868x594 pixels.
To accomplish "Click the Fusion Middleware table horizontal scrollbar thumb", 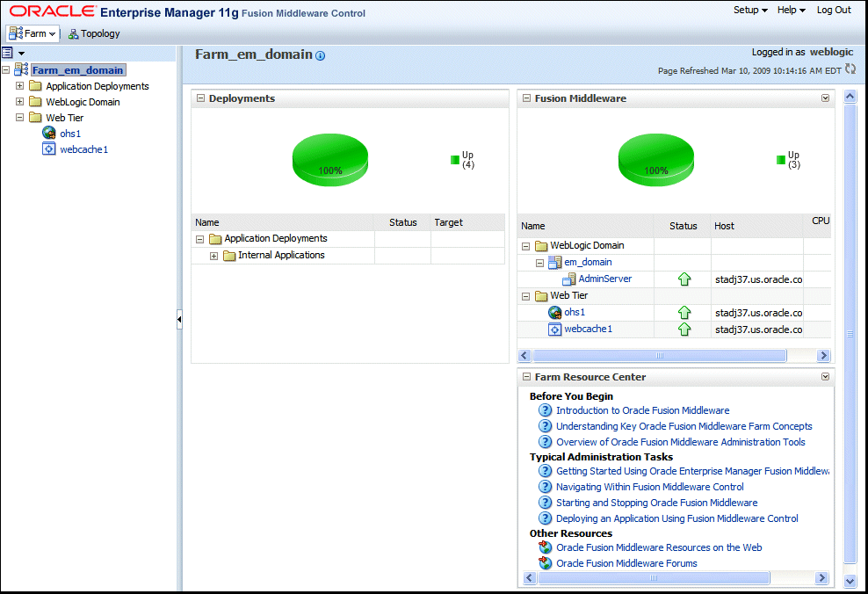I will click(x=659, y=355).
